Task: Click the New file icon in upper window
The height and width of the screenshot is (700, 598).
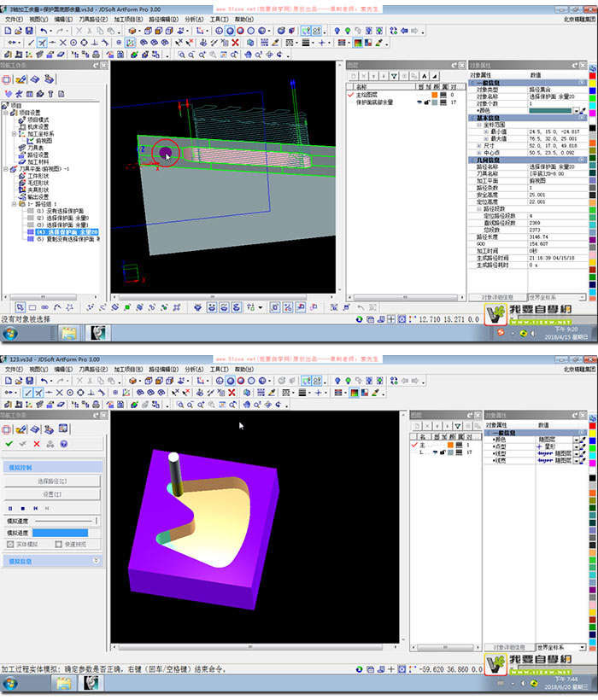Action: 8,31
